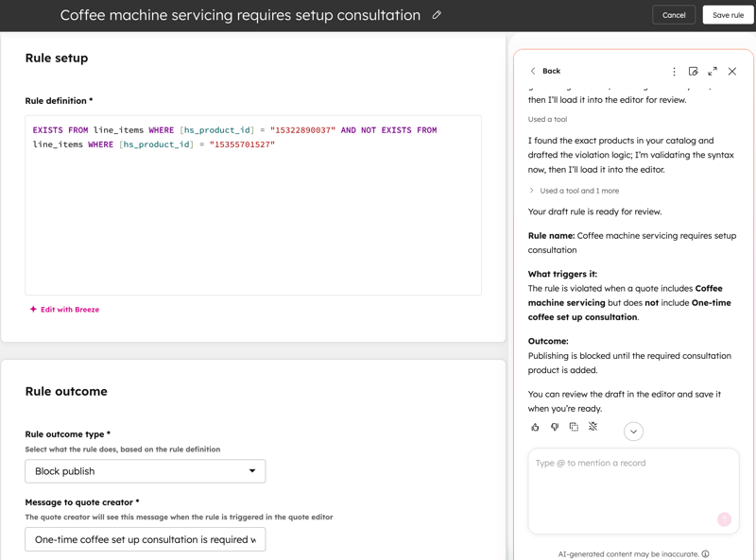Open the chat panel more options menu
756x560 pixels.
(x=674, y=72)
